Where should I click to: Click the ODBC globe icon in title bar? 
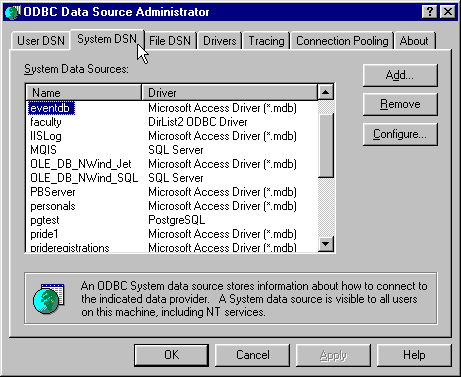(13, 12)
